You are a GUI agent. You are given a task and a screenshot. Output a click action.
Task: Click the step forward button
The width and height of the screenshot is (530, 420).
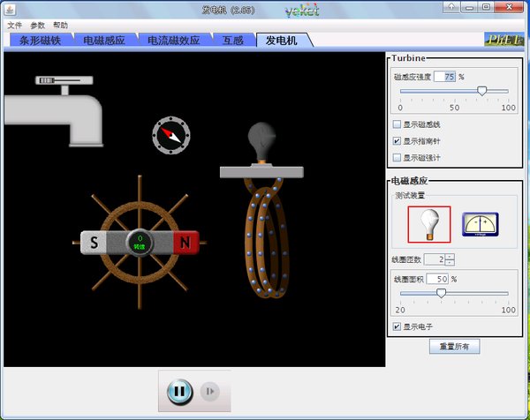[x=209, y=391]
